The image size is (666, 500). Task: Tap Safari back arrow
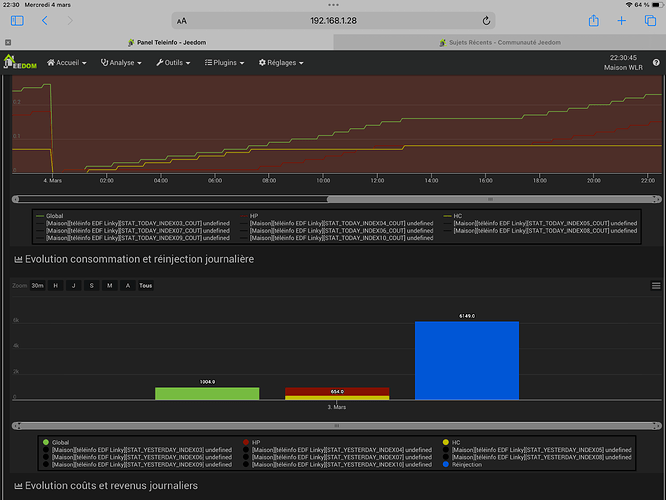click(x=44, y=20)
